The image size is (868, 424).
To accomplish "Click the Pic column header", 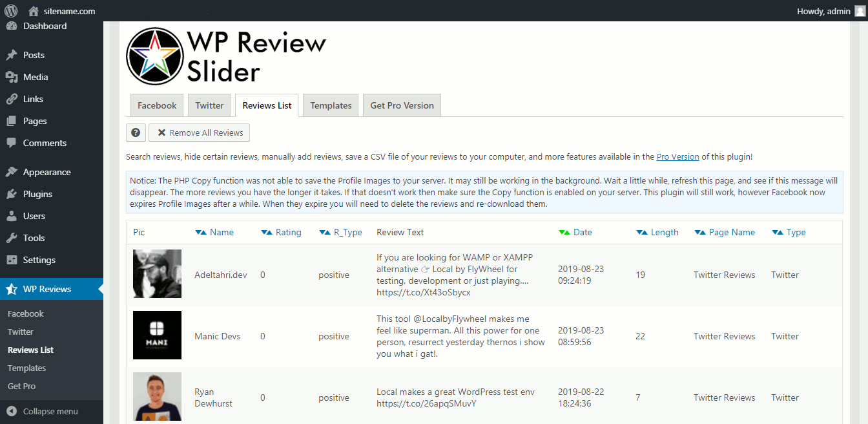I will click(139, 232).
